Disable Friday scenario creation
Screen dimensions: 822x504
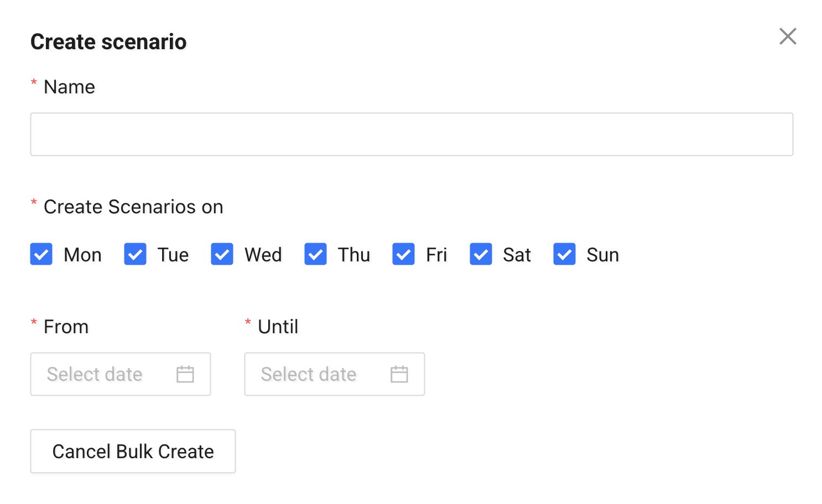click(x=403, y=254)
